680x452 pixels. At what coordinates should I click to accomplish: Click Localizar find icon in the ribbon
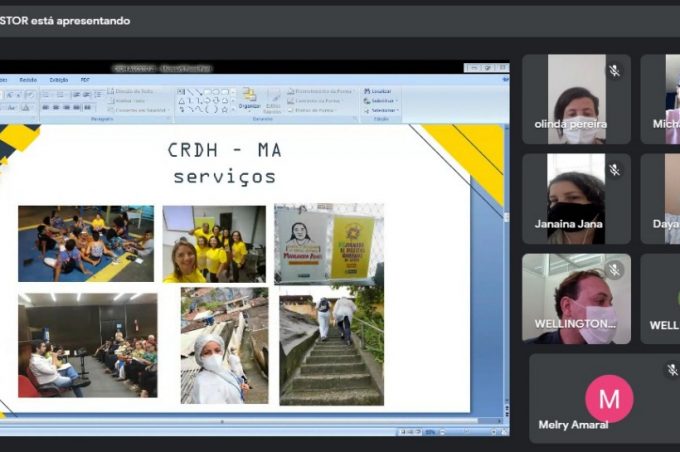coord(380,91)
